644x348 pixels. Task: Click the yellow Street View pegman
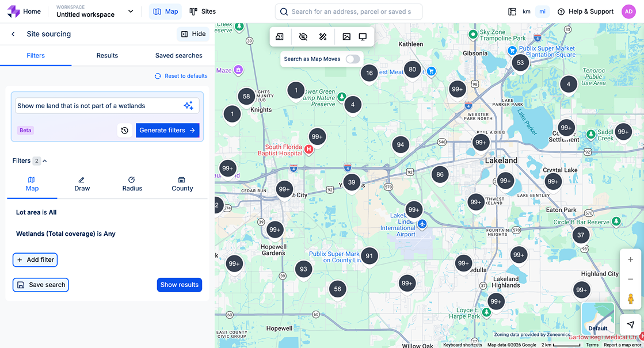(x=631, y=299)
